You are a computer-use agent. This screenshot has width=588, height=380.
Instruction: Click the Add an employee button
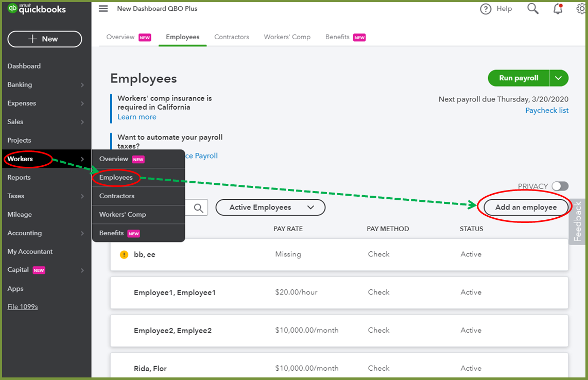point(526,208)
